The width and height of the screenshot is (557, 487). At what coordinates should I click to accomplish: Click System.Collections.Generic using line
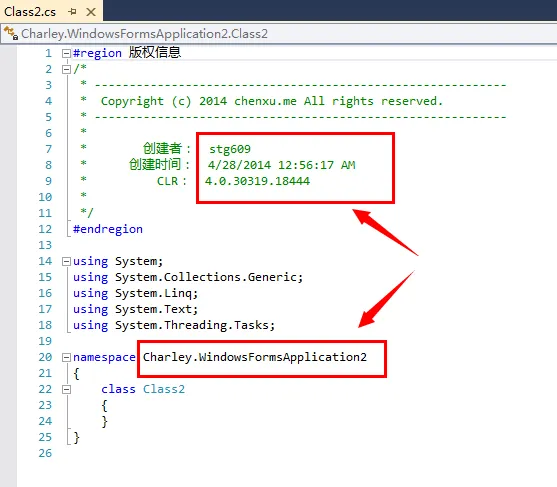[188, 277]
